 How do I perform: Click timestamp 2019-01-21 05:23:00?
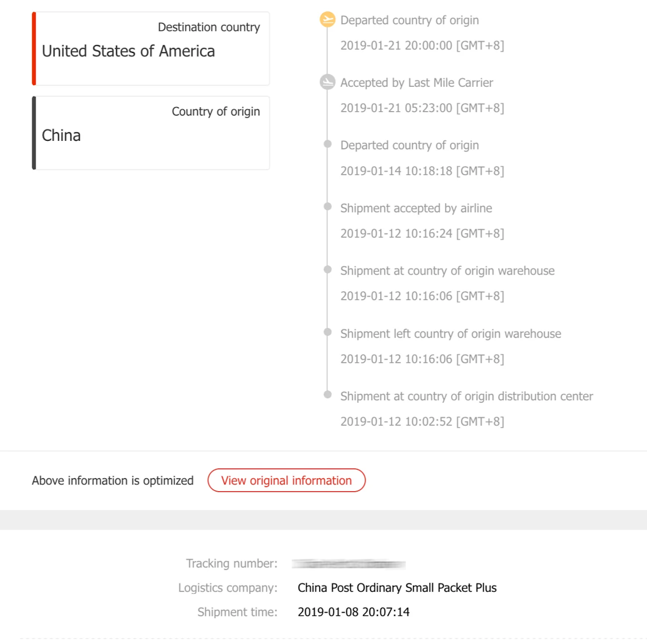[x=422, y=108]
